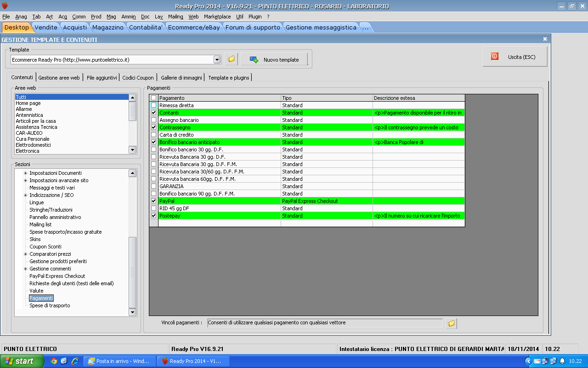Enable the Carta di credito checkbox

153,135
